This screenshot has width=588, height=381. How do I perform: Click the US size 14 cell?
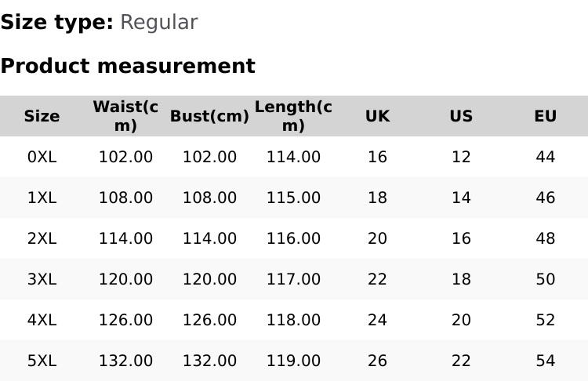(x=461, y=198)
